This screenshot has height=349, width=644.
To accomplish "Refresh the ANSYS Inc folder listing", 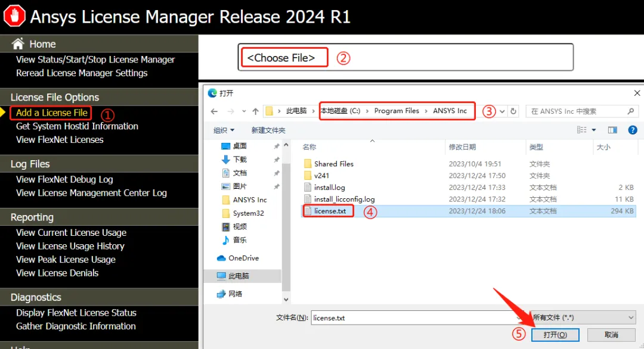I will 513,111.
